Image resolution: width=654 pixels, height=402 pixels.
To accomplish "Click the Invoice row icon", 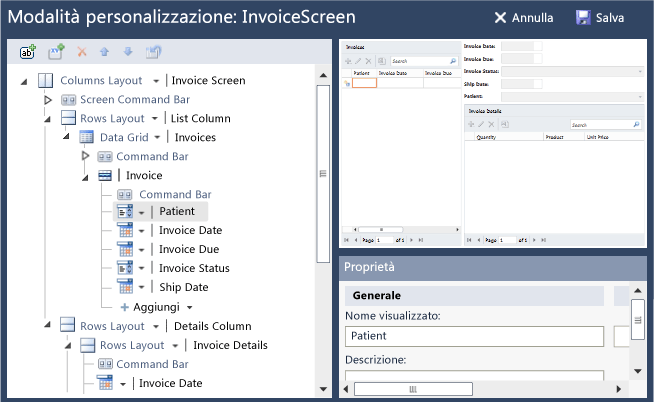I will pos(105,175).
